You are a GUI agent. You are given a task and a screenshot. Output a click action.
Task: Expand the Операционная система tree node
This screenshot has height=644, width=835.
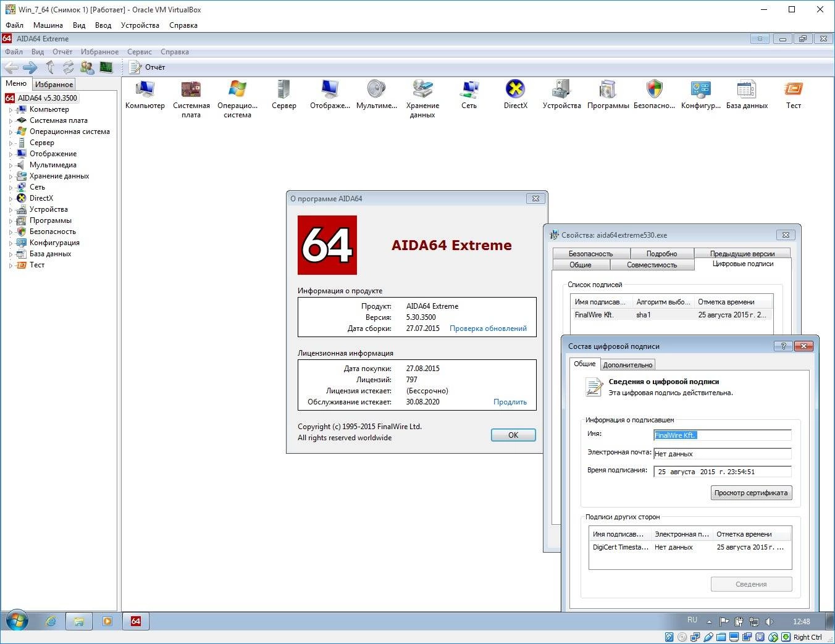pos(10,132)
